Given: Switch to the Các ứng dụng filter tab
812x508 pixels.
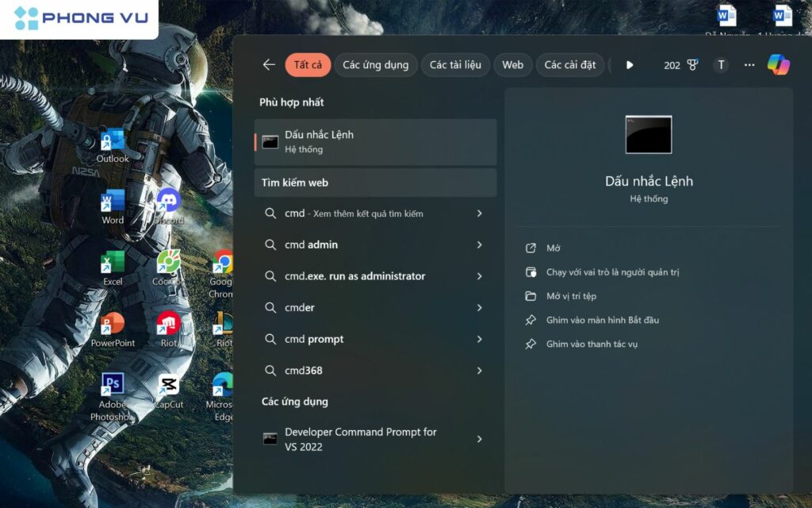Looking at the screenshot, I should tap(376, 64).
